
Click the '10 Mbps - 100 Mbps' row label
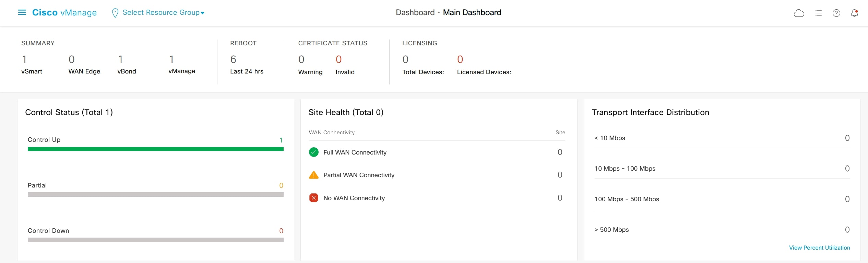pos(625,169)
